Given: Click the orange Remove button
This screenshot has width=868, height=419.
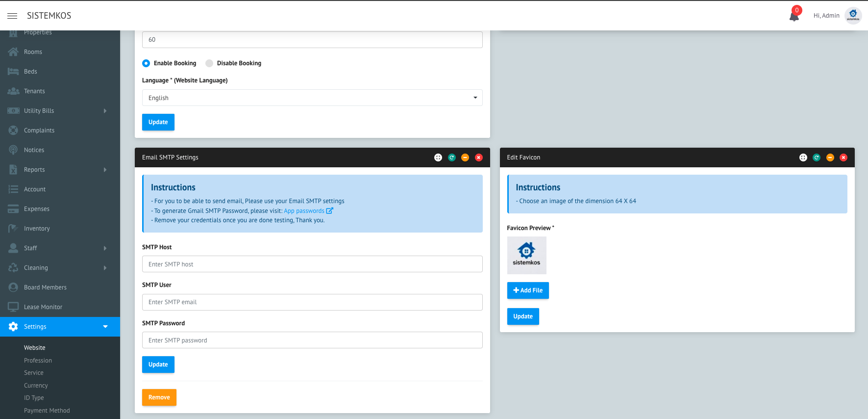Looking at the screenshot, I should (159, 397).
